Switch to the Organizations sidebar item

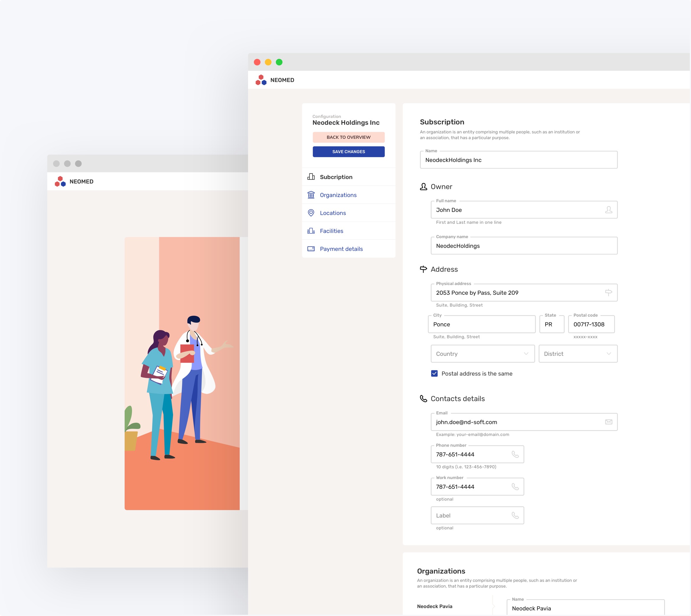click(x=338, y=195)
